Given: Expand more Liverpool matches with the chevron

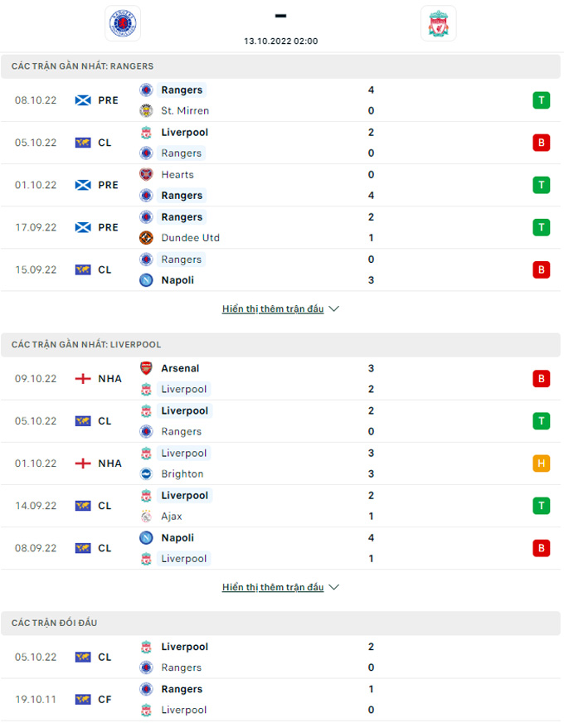Looking at the screenshot, I should [334, 588].
